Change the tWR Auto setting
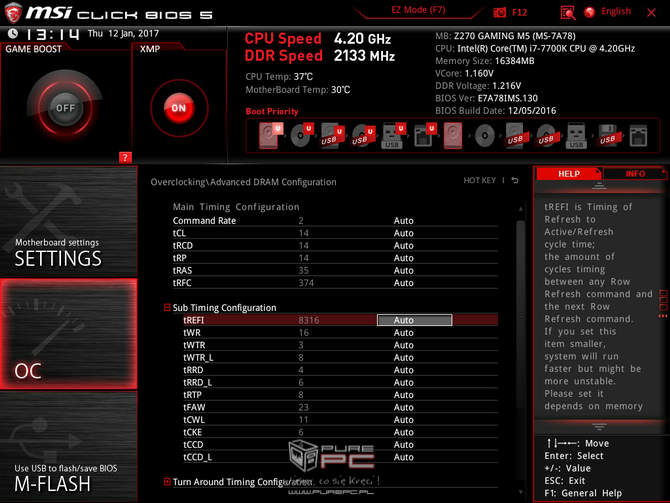 (x=403, y=332)
